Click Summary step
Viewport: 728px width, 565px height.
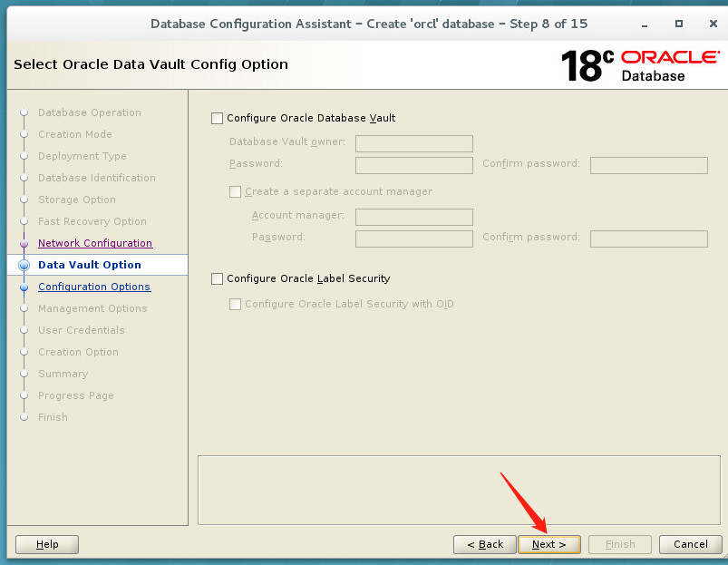click(63, 375)
